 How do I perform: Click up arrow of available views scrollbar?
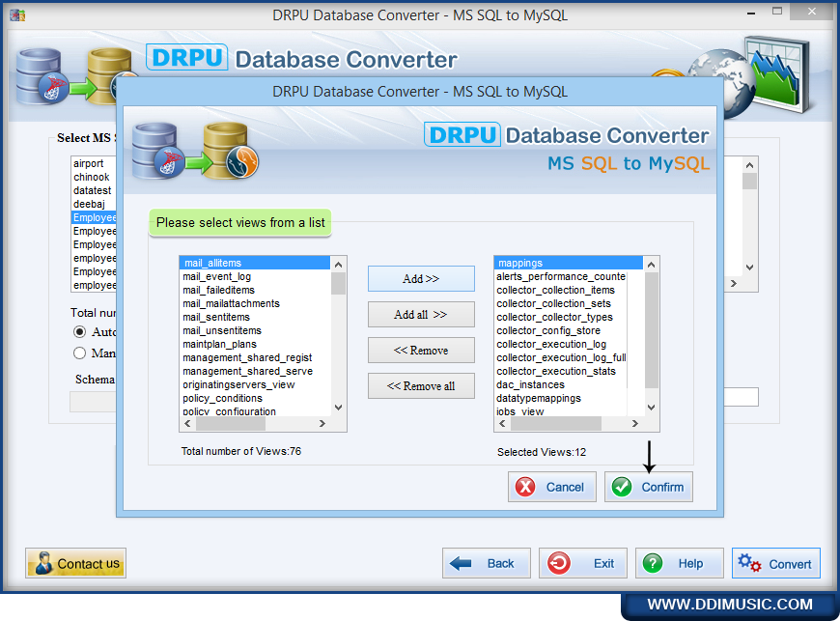[x=338, y=265]
